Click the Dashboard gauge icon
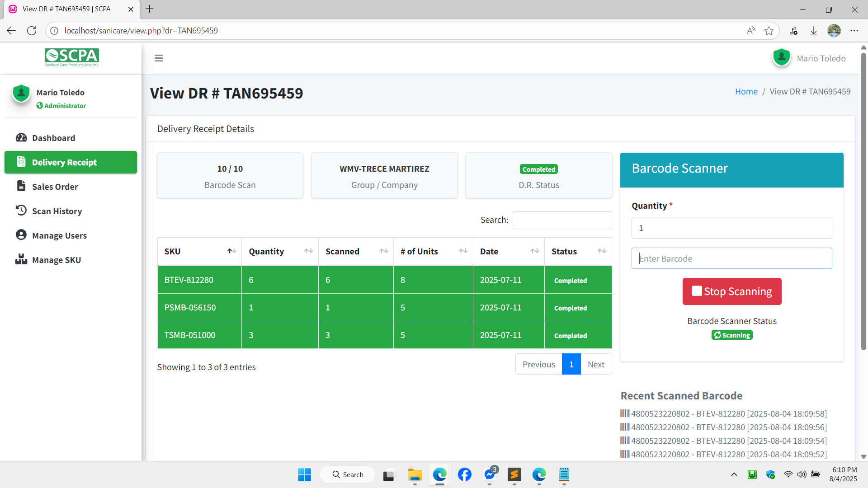The image size is (868, 488). 21,138
